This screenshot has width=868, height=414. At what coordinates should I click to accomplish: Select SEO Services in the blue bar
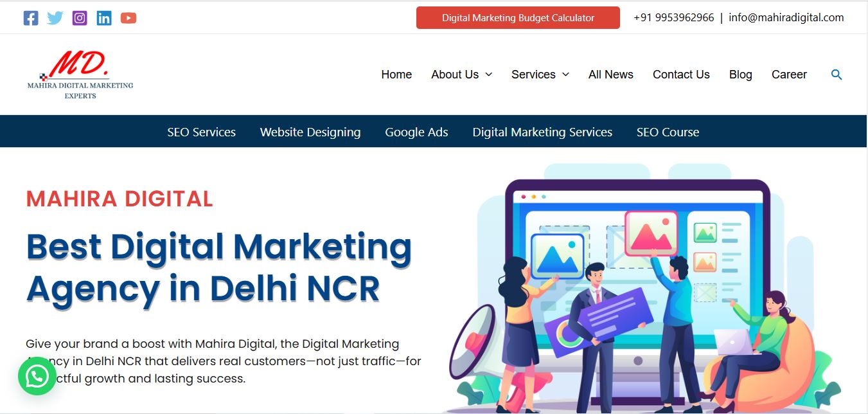click(x=202, y=132)
